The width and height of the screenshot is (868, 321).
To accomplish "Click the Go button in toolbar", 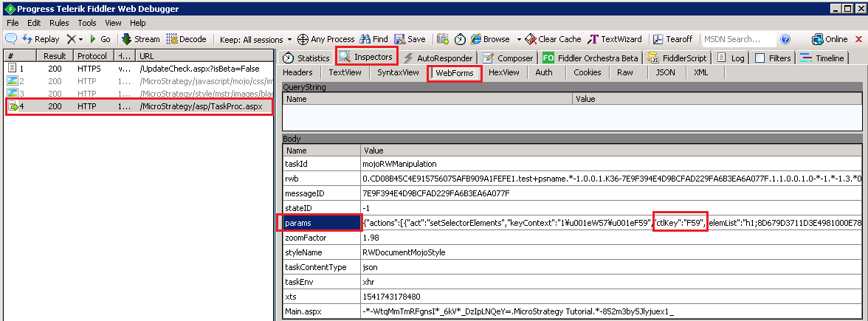I will (x=100, y=39).
